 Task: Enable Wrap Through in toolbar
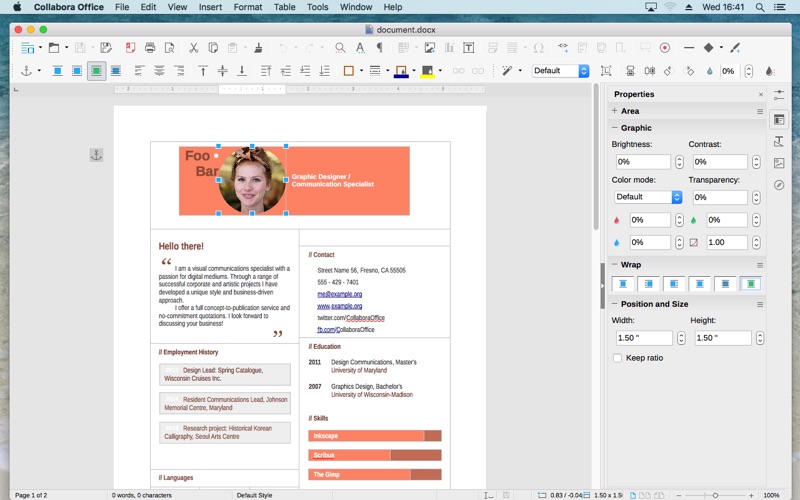click(x=116, y=71)
